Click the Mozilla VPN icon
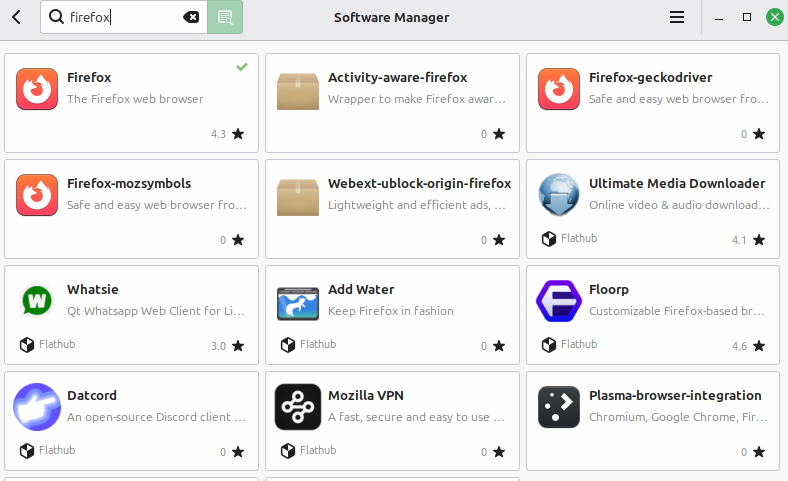 click(x=297, y=407)
